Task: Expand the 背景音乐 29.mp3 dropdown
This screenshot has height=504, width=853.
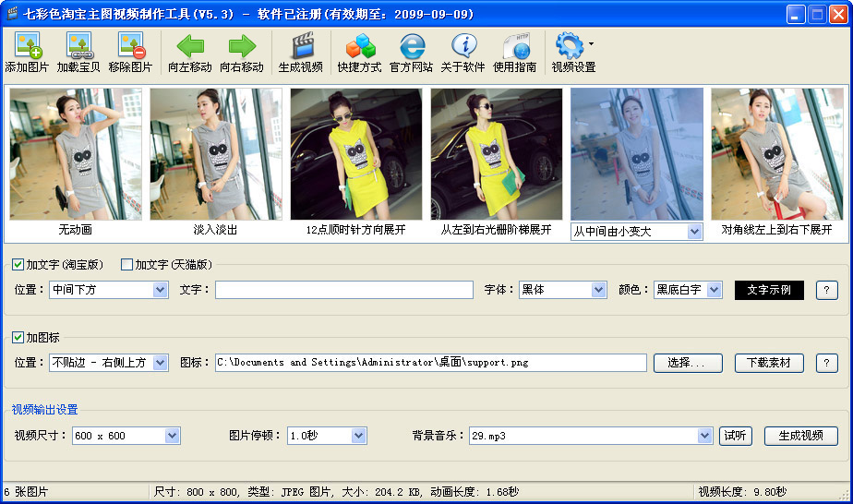Action: 705,436
